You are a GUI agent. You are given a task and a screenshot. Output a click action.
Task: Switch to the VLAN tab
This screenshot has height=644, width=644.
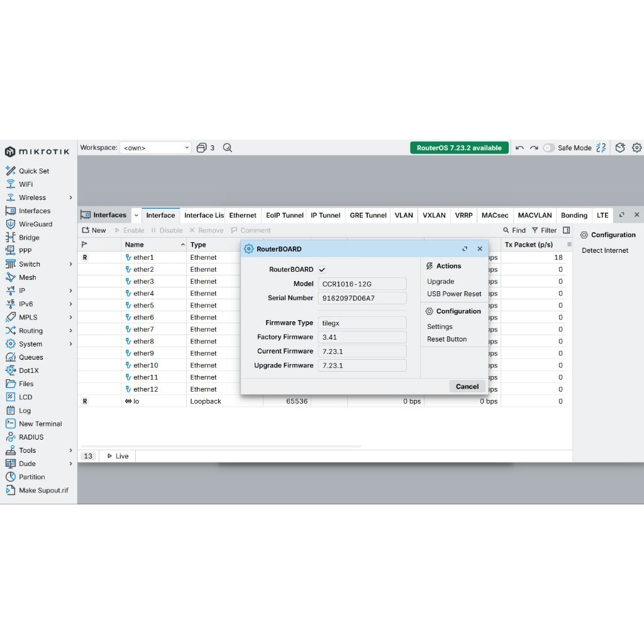click(x=404, y=215)
